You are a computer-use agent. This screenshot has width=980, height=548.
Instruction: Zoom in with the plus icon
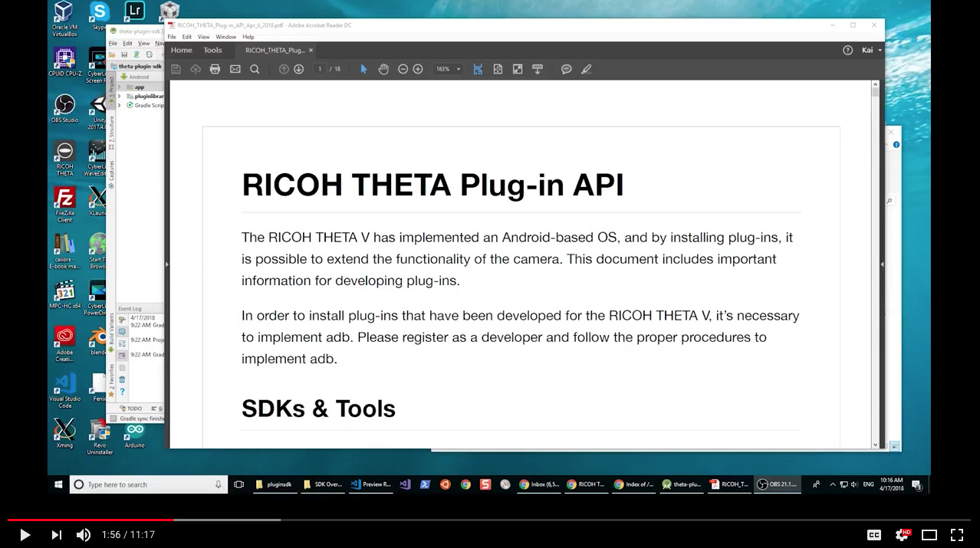coord(418,69)
